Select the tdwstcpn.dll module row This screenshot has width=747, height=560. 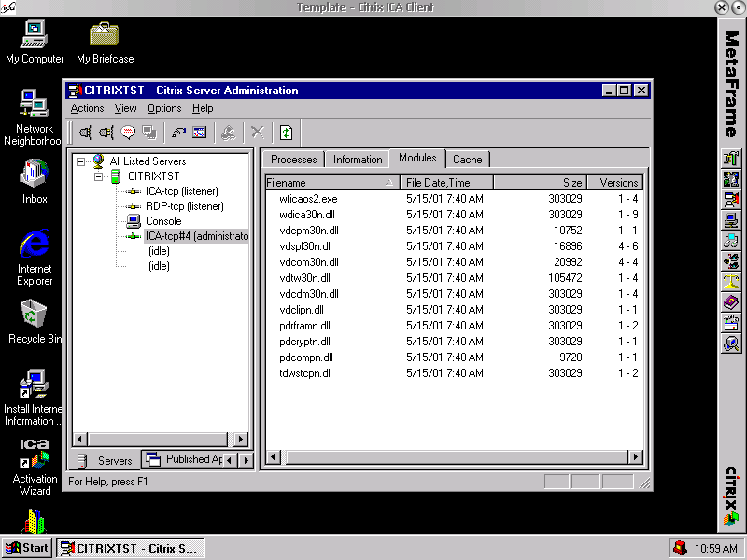click(x=454, y=373)
